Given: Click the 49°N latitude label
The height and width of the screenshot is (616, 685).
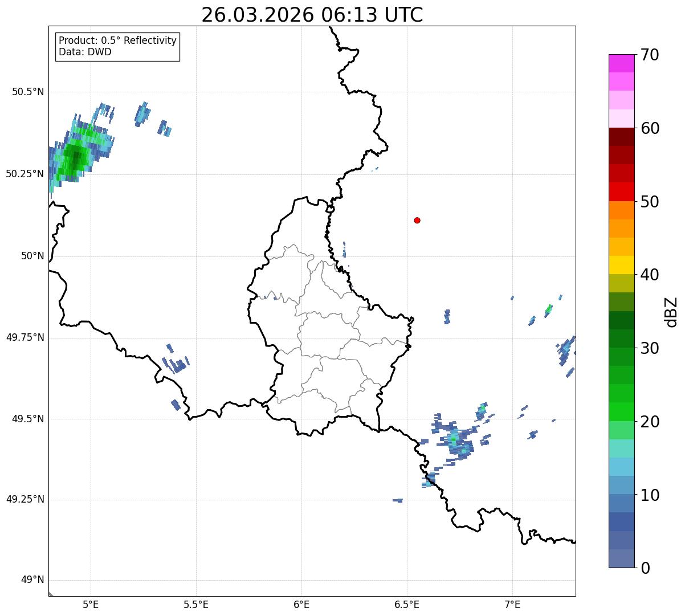Looking at the screenshot, I should pyautogui.click(x=32, y=580).
